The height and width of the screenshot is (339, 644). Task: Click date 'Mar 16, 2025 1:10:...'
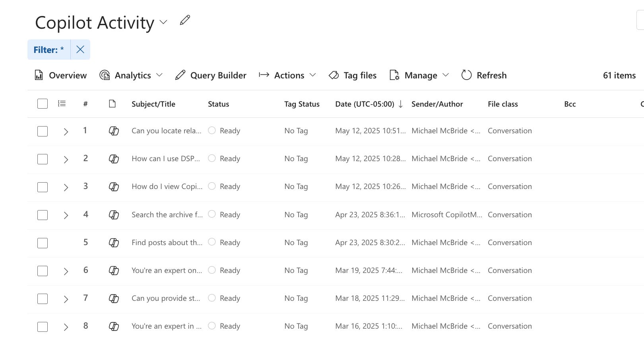pyautogui.click(x=369, y=326)
